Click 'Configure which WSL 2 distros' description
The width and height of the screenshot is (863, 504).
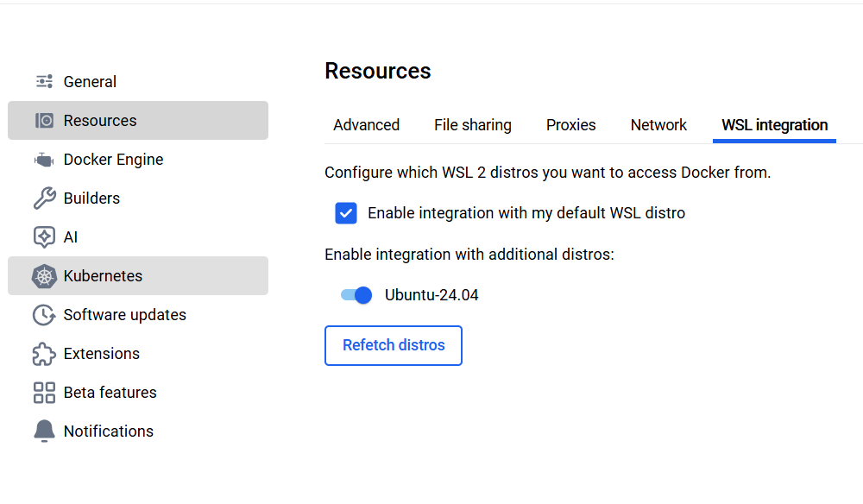pos(548,173)
